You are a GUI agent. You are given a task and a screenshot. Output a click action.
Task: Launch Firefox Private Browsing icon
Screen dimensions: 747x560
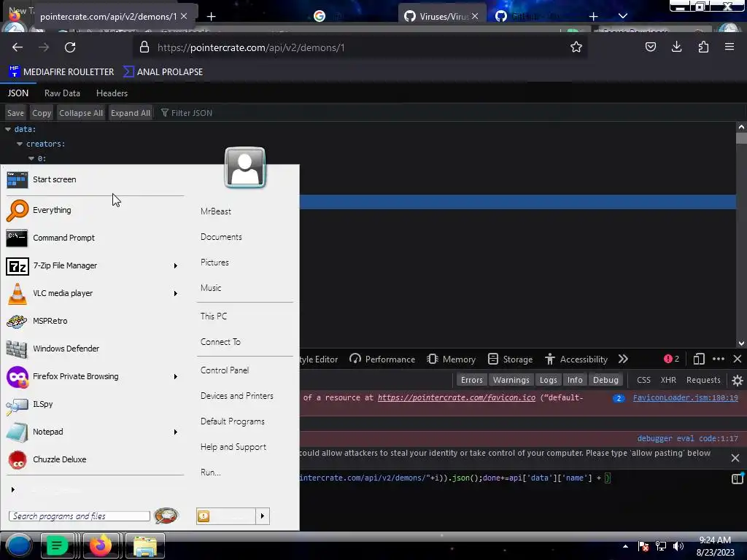18,377
